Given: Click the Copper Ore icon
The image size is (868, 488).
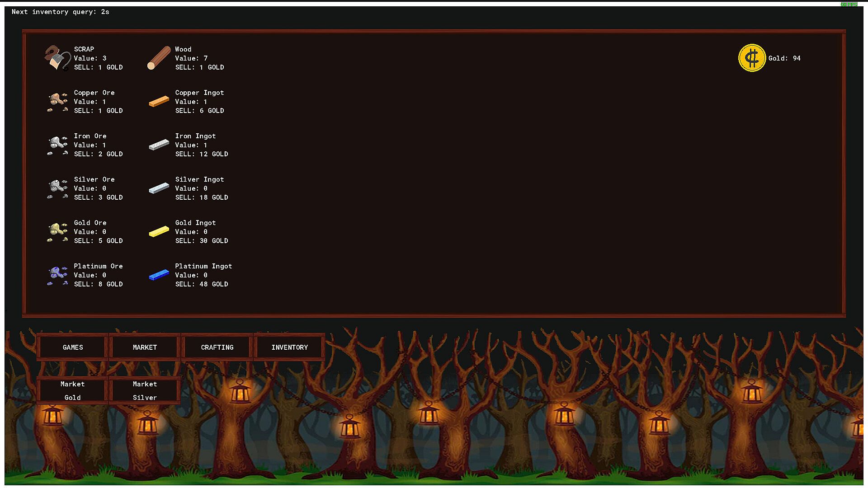Looking at the screenshot, I should (57, 102).
